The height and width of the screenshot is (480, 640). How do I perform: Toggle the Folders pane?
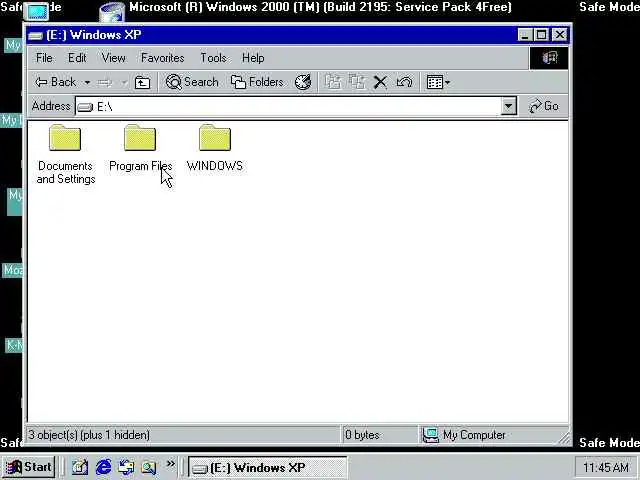pos(257,82)
